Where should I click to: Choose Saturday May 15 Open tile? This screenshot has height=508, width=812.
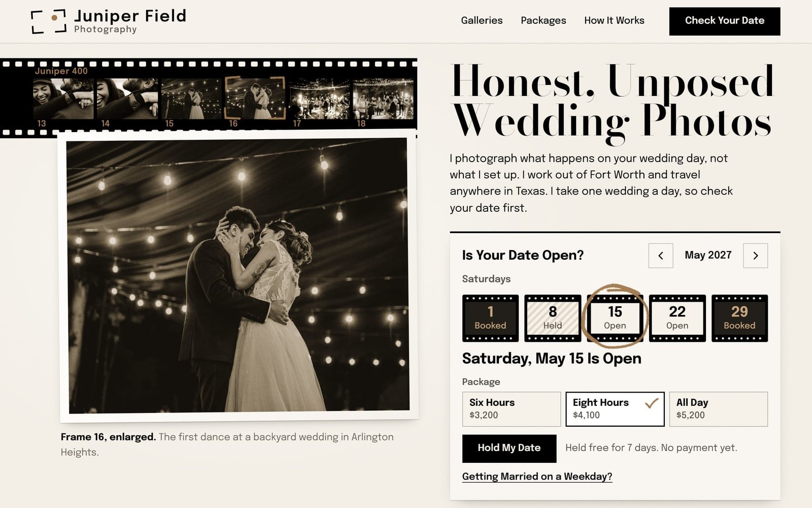pos(615,318)
